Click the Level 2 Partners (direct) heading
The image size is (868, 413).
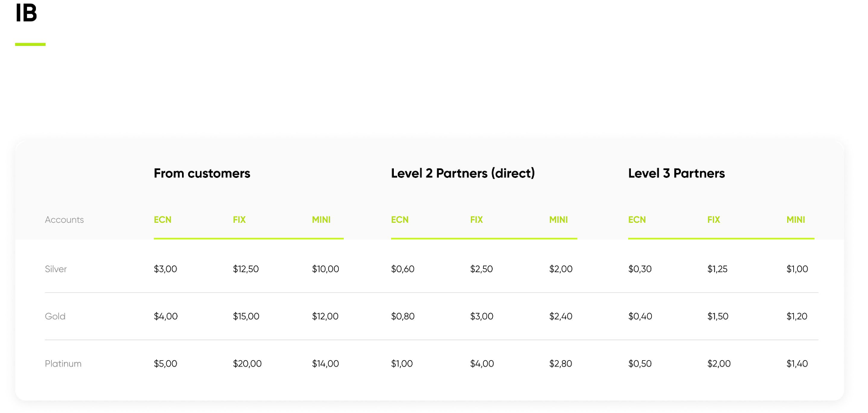point(463,173)
